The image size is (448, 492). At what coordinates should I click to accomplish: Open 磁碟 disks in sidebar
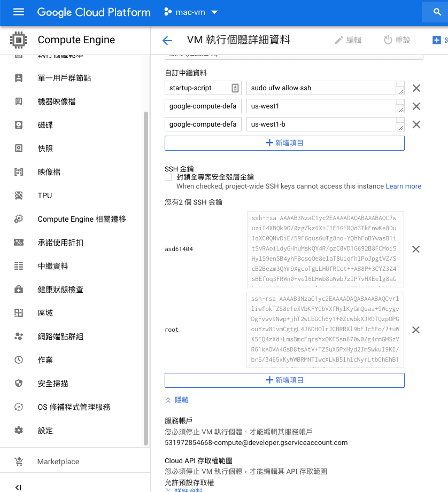45,125
